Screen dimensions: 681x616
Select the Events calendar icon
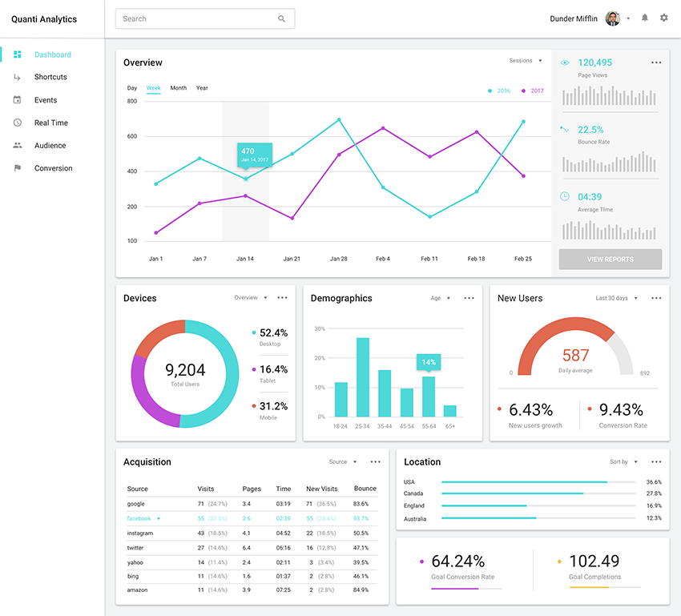tap(17, 99)
